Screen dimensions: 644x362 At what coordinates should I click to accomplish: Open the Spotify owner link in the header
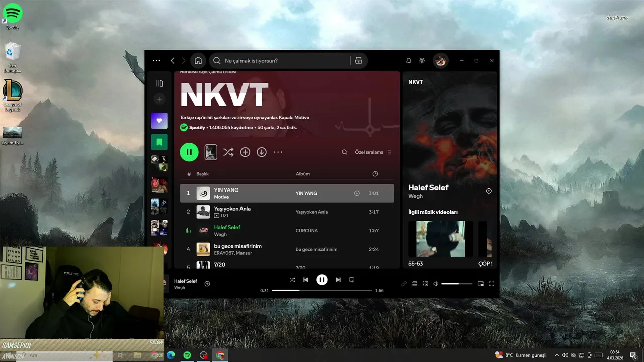[x=197, y=128]
